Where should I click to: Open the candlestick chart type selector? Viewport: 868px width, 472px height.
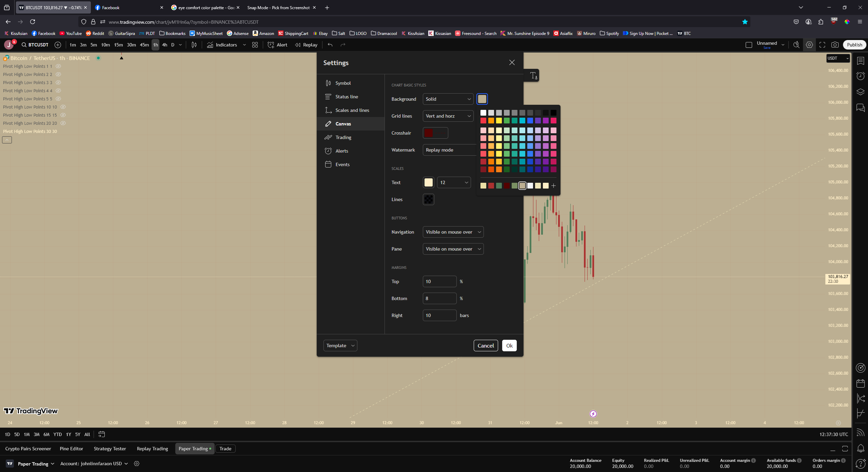pyautogui.click(x=194, y=45)
